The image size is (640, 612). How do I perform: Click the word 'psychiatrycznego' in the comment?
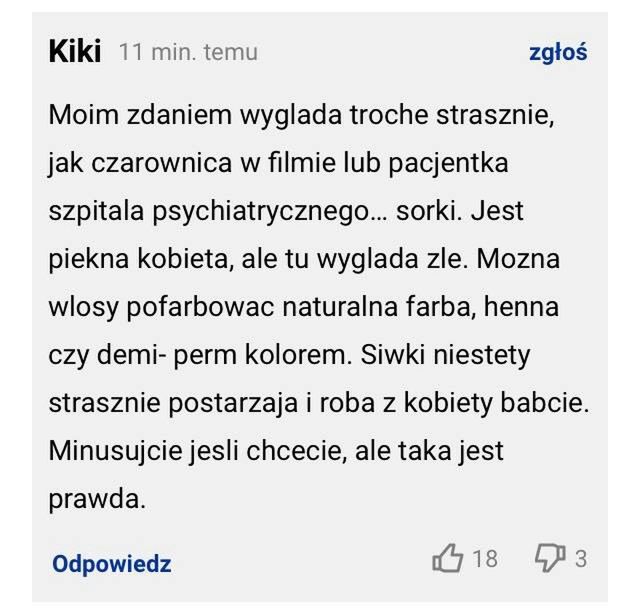click(x=260, y=212)
